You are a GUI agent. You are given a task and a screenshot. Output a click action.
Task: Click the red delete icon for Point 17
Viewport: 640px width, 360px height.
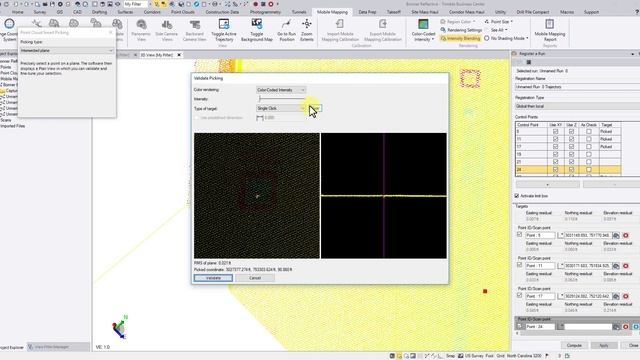tap(626, 296)
